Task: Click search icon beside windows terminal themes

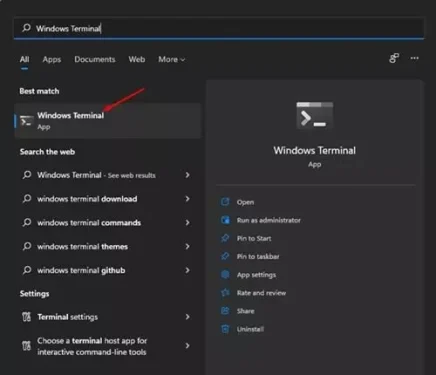Action: (x=27, y=246)
